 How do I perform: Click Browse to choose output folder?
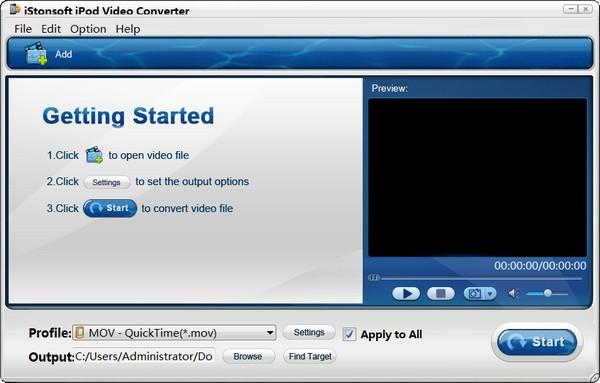248,356
